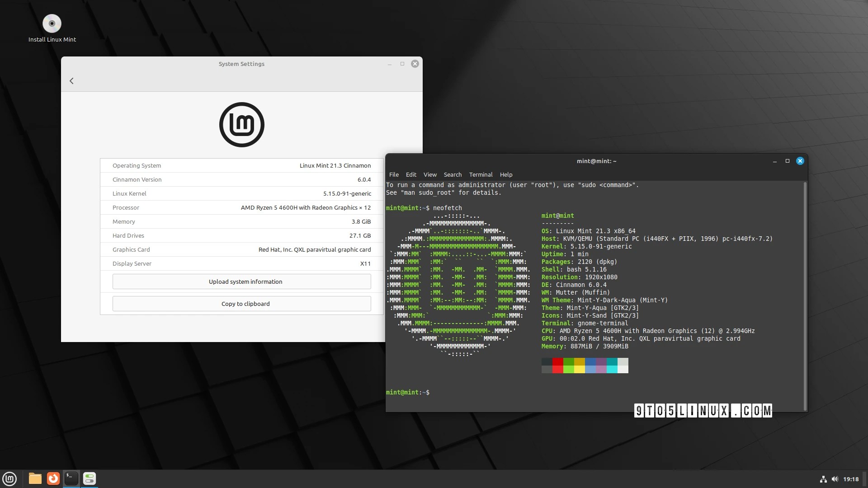This screenshot has width=868, height=488.
Task: Open the terminal Search menu
Action: [453, 174]
